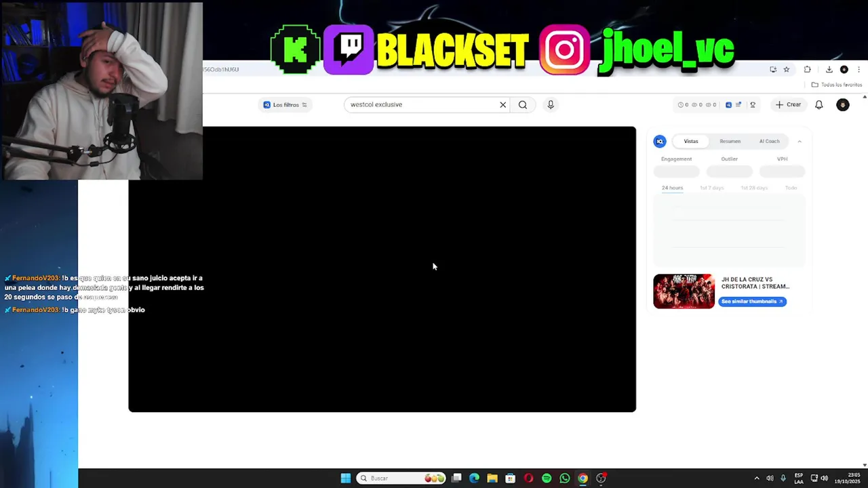
Task: Click the install app icon in address bar
Action: [x=773, y=69]
